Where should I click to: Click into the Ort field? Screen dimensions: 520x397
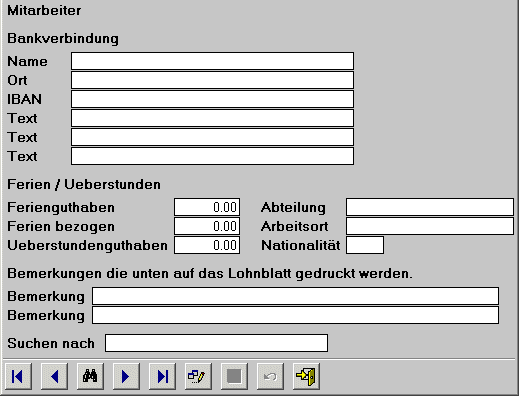pyautogui.click(x=212, y=80)
